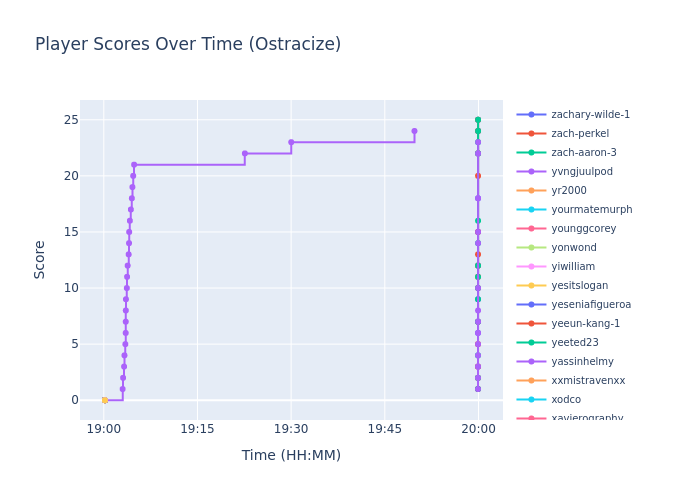Click the xxmistravenxx legend item
Screen dimensions: 700x500
587,381
